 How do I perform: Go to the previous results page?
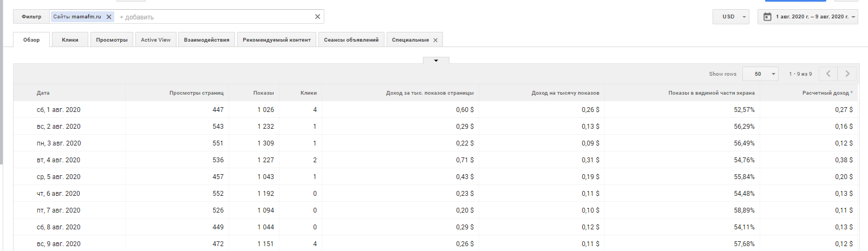(x=828, y=74)
